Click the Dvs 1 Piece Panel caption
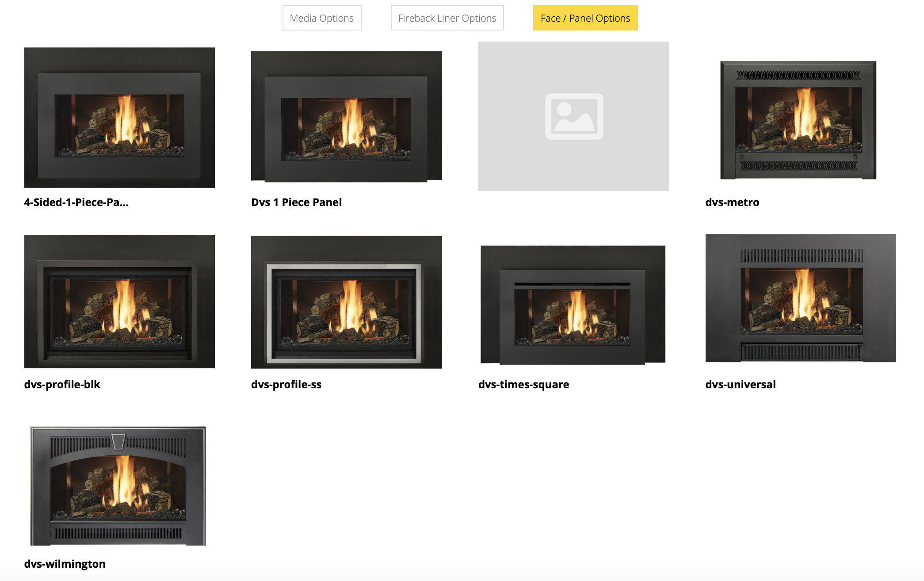Screen dimensions: 924x581 [297, 202]
